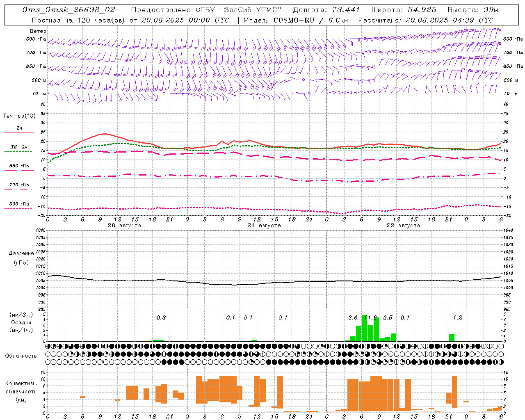Click the green bar beneath the 1.2 total
This screenshot has height=420, width=525.
pyautogui.click(x=452, y=338)
